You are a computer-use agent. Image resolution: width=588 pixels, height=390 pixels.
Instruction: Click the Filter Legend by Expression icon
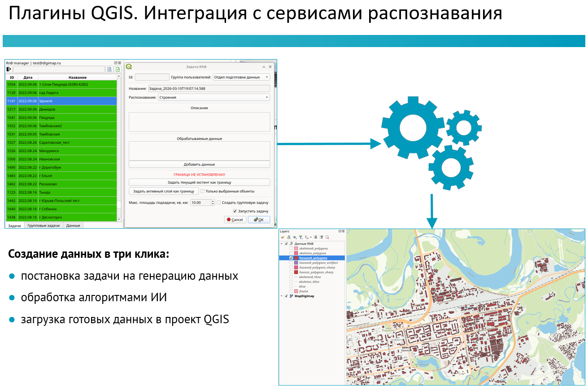tap(307, 237)
